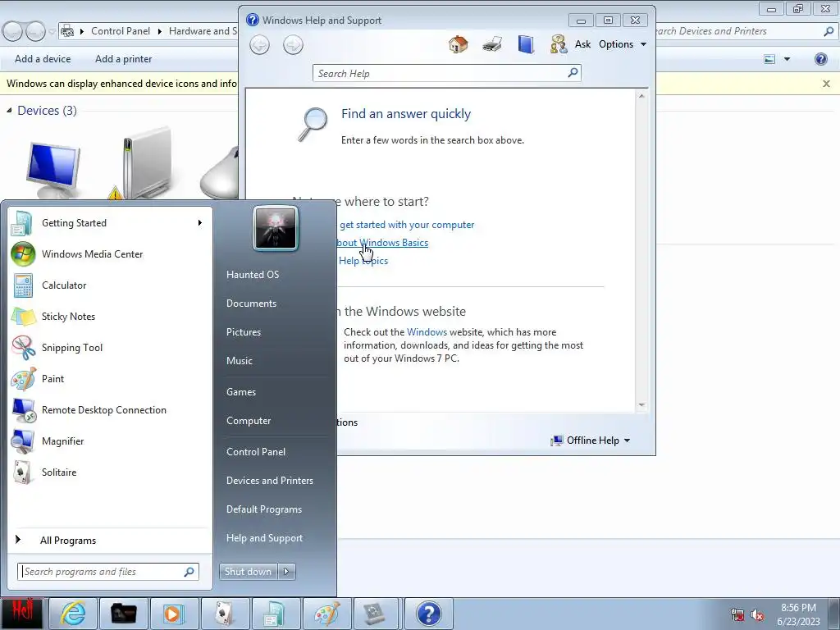Viewport: 840px width, 630px height.
Task: Close the yellow information bar
Action: pyautogui.click(x=826, y=84)
